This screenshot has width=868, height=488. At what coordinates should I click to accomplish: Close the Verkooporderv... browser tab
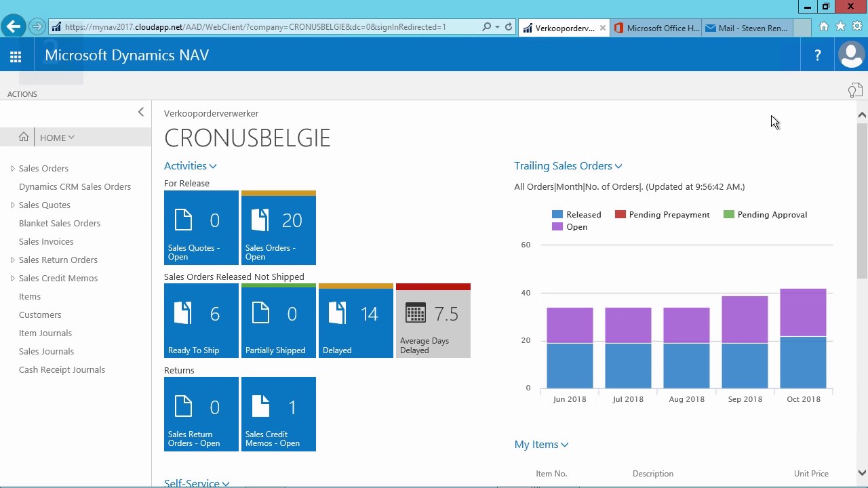coord(602,28)
